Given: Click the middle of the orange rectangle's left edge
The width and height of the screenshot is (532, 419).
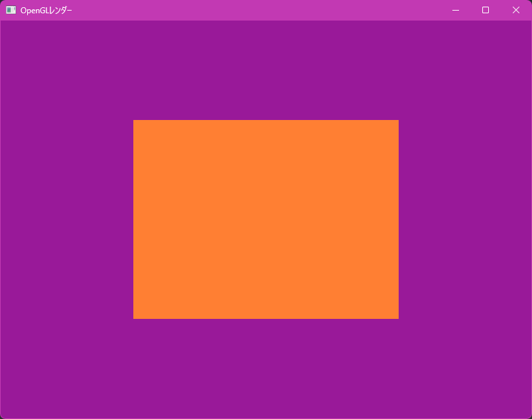Looking at the screenshot, I should (135, 219).
